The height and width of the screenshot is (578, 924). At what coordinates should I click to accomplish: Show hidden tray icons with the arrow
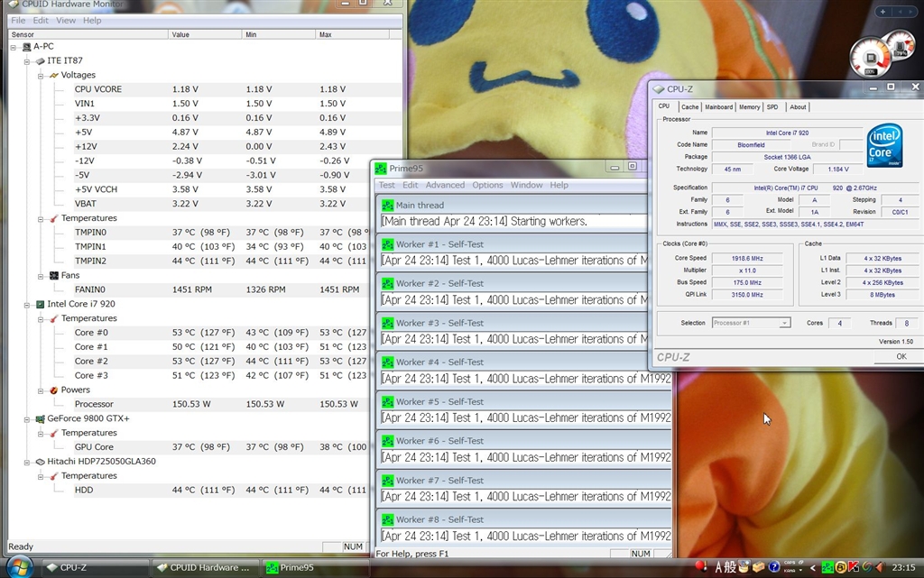tap(813, 568)
